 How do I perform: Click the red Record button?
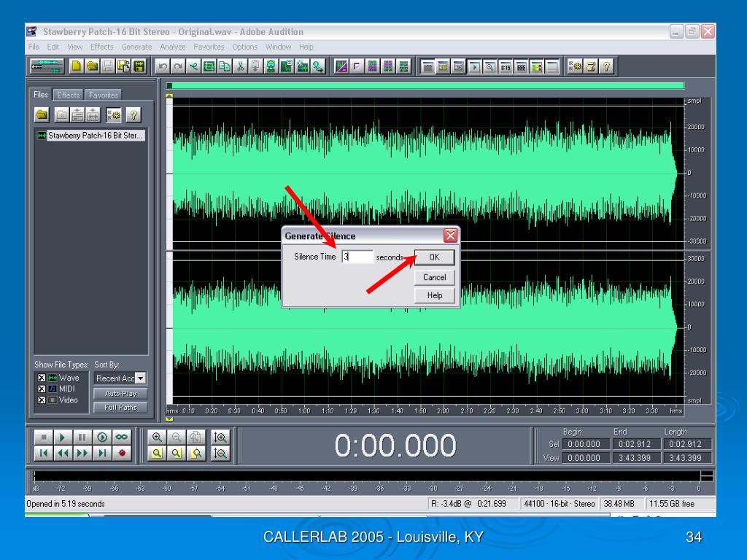coord(122,453)
